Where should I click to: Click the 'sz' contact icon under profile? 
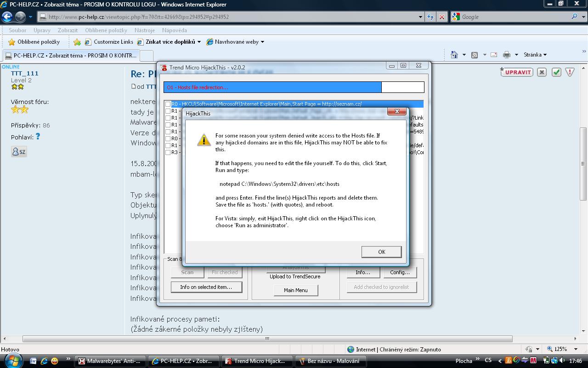(19, 151)
